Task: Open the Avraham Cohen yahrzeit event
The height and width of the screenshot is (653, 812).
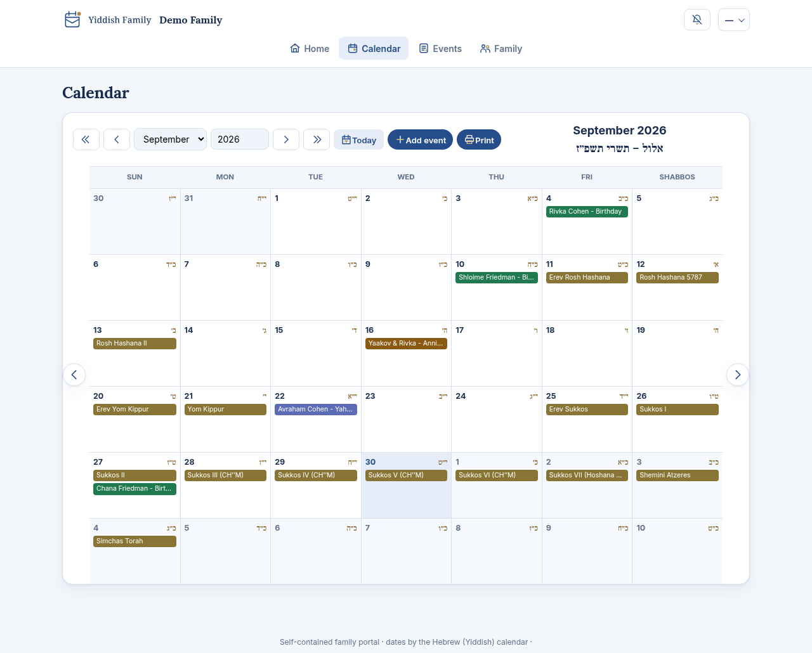Action: (316, 410)
